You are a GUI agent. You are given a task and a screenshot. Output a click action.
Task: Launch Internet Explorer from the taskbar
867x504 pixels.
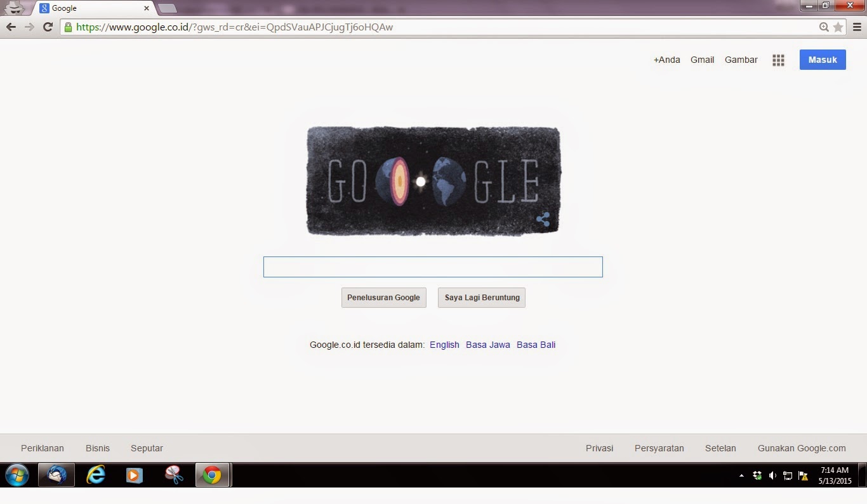pyautogui.click(x=96, y=475)
